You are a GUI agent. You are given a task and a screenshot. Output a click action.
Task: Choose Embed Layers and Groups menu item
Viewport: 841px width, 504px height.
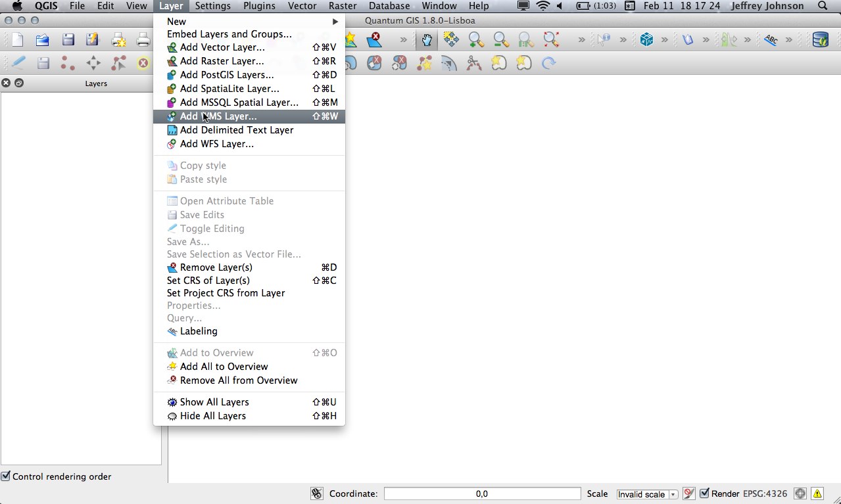(x=249, y=34)
